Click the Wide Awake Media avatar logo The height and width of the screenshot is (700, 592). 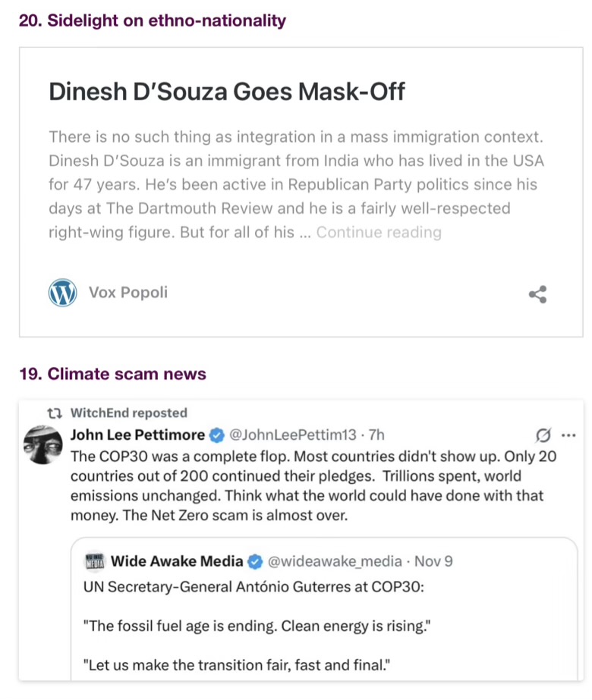(94, 562)
